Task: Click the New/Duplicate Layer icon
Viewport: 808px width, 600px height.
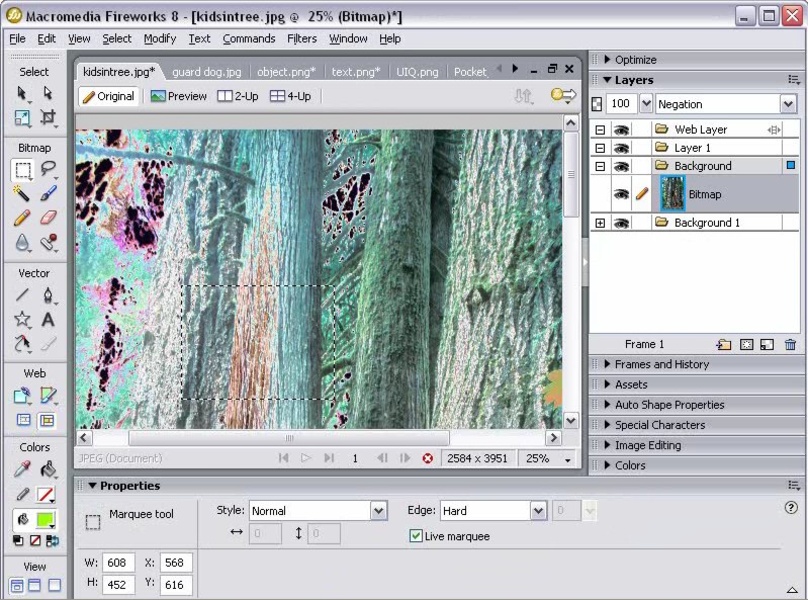Action: click(724, 345)
